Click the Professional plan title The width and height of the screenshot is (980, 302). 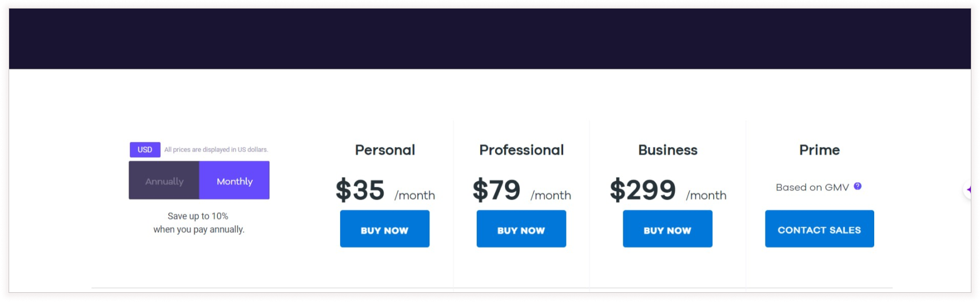click(x=521, y=150)
